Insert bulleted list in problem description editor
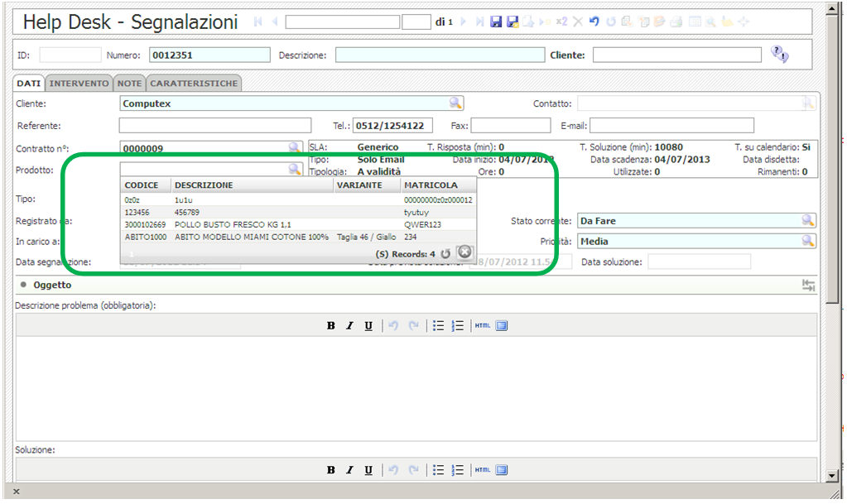 click(x=438, y=326)
